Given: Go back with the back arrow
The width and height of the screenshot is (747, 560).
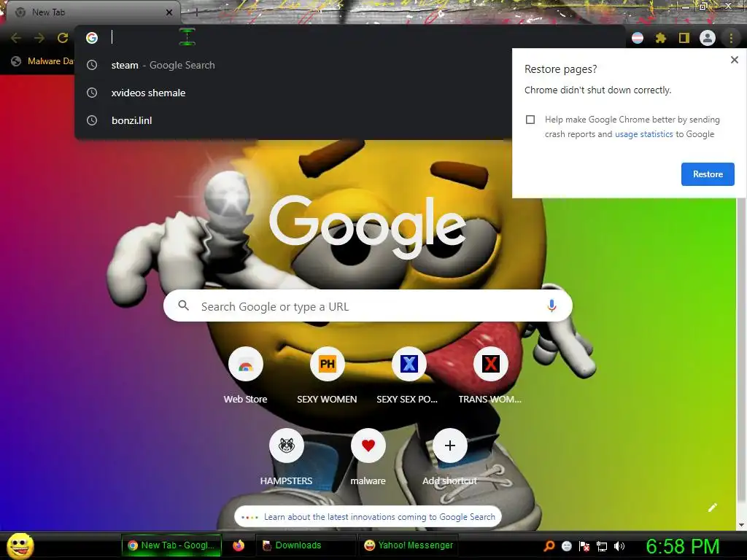Looking at the screenshot, I should tap(16, 38).
